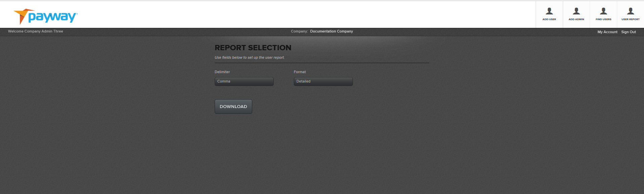Click the Format field label
Screen dimensions: 644x194
pos(300,72)
